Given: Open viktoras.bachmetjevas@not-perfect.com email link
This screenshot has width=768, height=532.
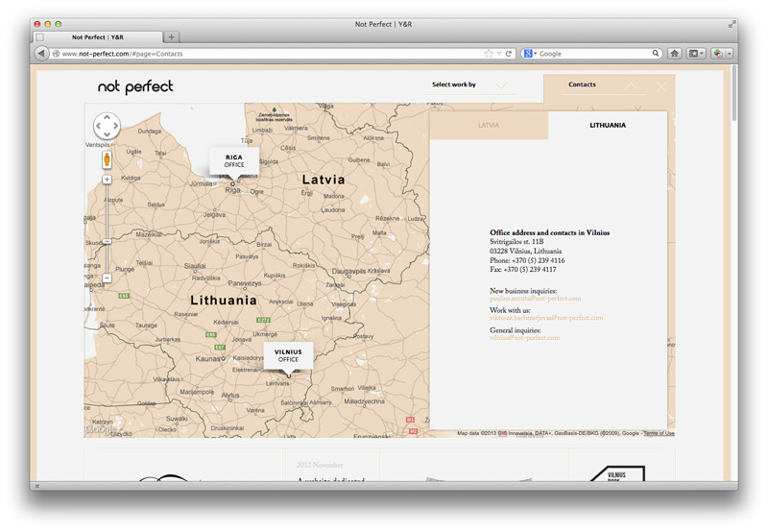Looking at the screenshot, I should [546, 318].
